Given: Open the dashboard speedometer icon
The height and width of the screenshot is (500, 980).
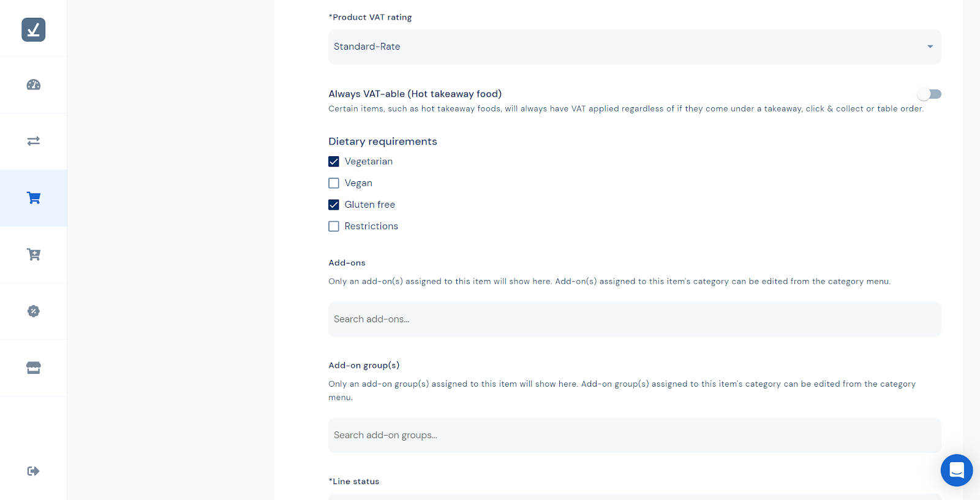Looking at the screenshot, I should point(34,85).
